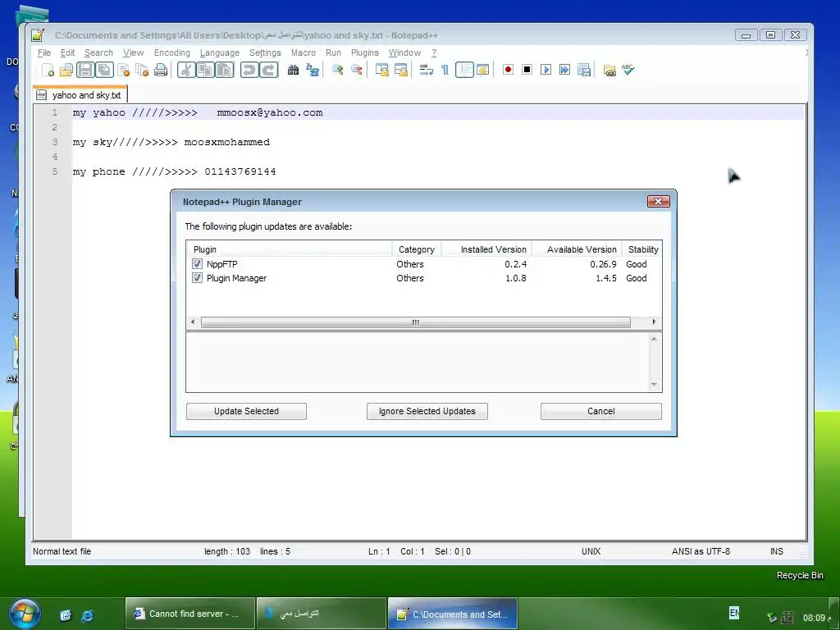Viewport: 840px width, 630px height.
Task: Sort by the Category column header
Action: click(x=417, y=249)
